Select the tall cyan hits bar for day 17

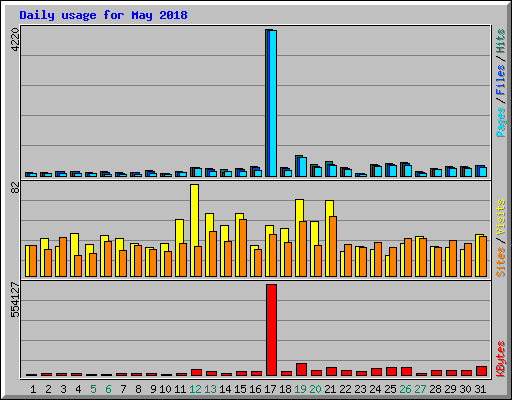[273, 103]
